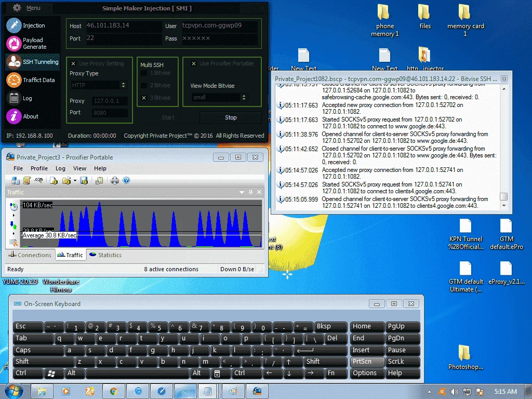Click Help key on On-Screen Keyboard
Viewport: 532px width, 399px height.
pos(403,373)
